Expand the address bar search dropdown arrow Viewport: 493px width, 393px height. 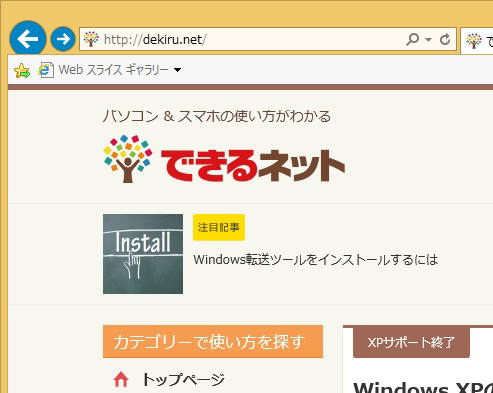428,40
